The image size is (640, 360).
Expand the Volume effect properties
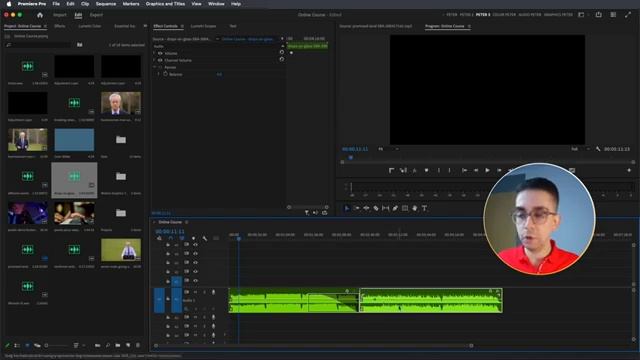(154, 53)
